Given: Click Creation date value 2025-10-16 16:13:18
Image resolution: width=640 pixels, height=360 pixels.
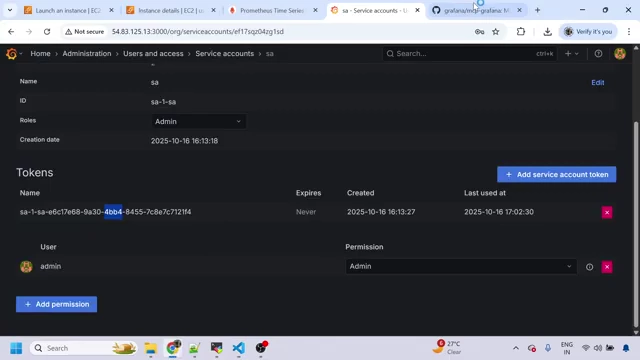Looking at the screenshot, I should [184, 141].
